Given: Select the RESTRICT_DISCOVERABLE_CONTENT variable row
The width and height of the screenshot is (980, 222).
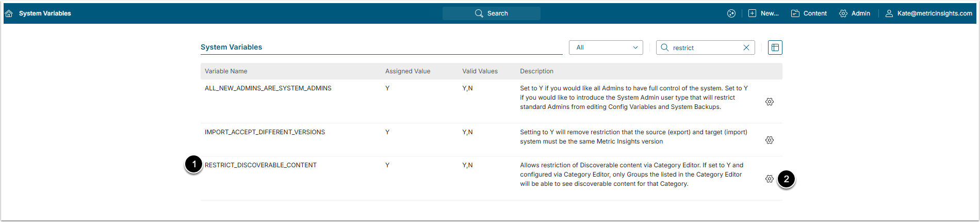Looking at the screenshot, I should (x=260, y=165).
